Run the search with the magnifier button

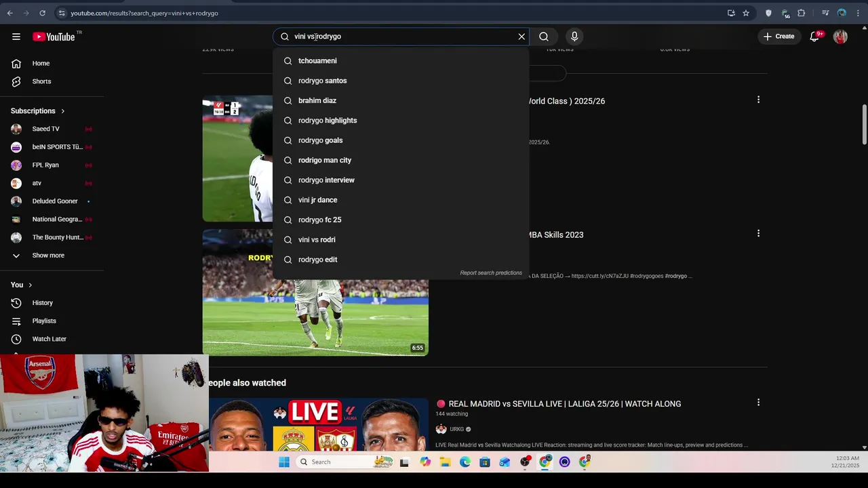(544, 37)
